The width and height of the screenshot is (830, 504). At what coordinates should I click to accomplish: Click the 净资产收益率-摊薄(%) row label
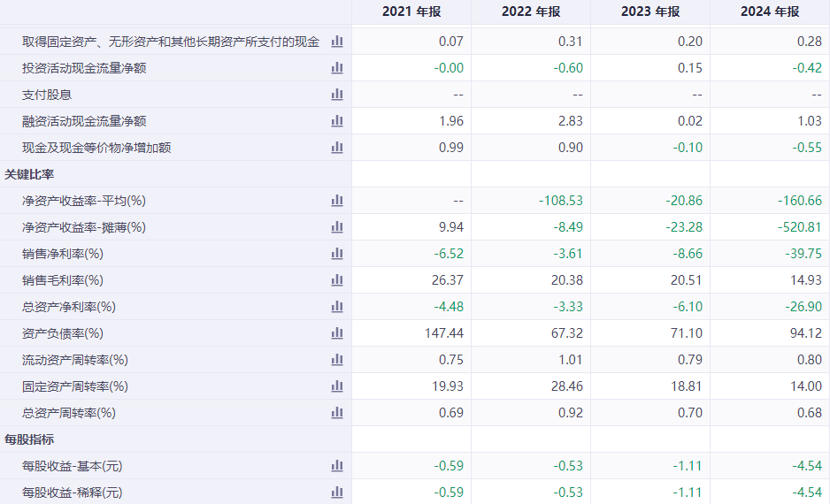point(84,227)
